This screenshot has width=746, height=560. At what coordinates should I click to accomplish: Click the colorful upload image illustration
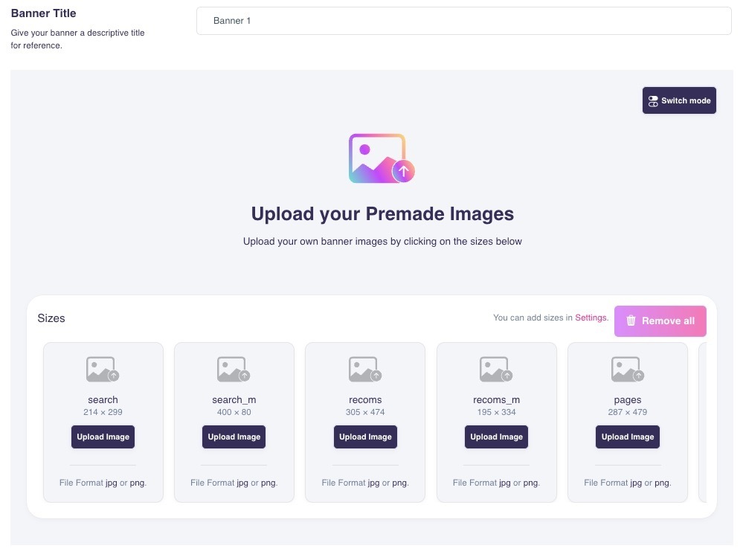[x=382, y=158]
